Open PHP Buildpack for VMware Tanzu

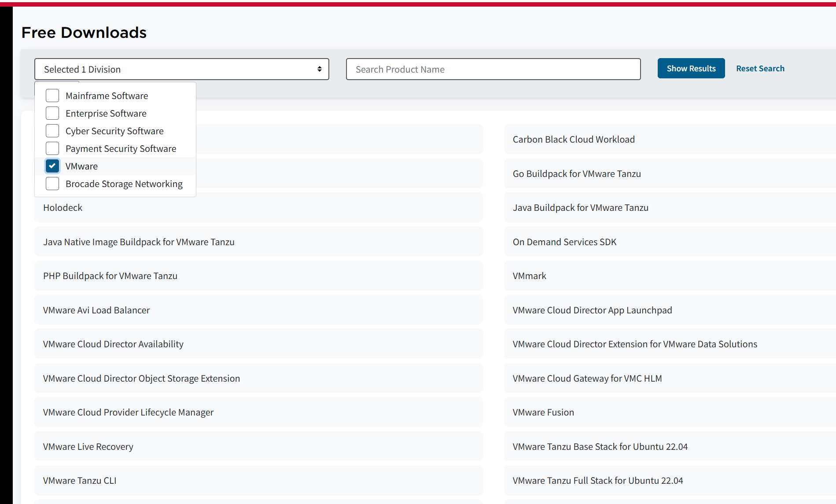tap(259, 276)
